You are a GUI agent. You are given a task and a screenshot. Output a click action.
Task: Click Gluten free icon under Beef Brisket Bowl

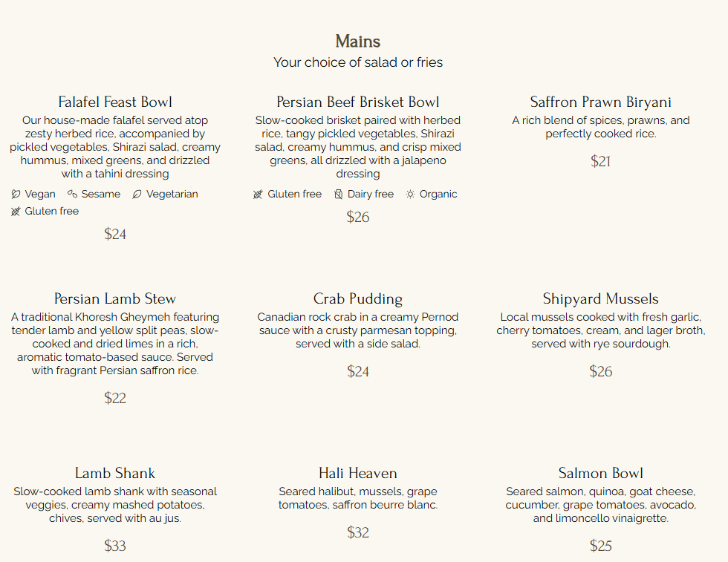[259, 194]
